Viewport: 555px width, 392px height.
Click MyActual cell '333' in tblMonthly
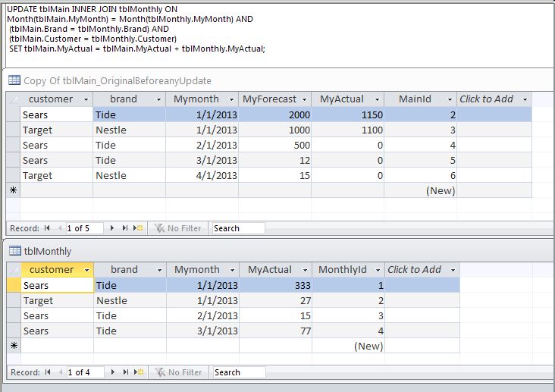[x=275, y=285]
